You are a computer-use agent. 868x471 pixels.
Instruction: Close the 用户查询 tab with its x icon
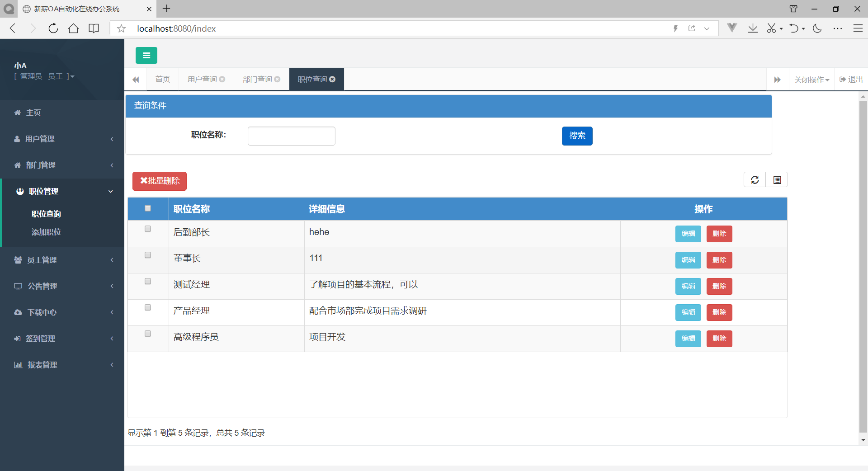click(222, 79)
